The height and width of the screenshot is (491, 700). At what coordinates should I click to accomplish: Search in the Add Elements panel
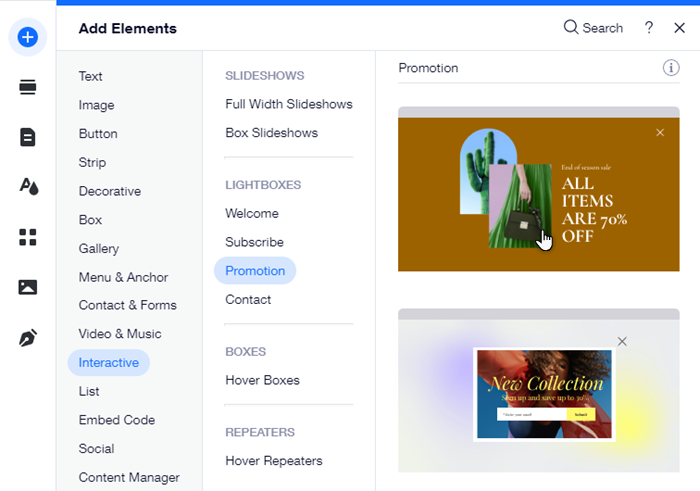click(x=593, y=28)
